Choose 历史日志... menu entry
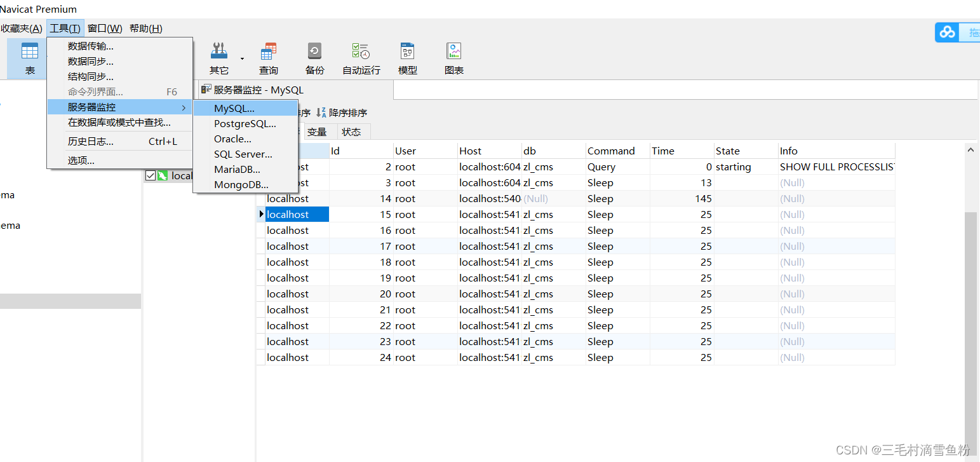The width and height of the screenshot is (980, 462). click(120, 141)
